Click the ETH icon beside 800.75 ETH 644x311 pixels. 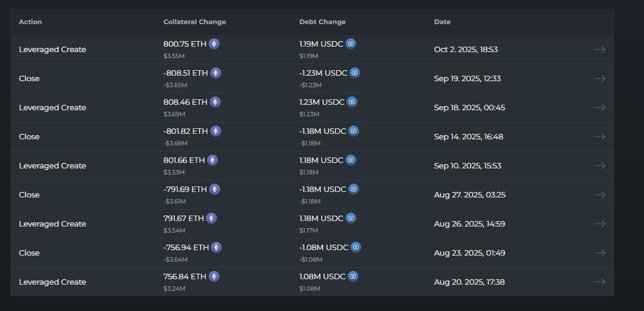(214, 44)
